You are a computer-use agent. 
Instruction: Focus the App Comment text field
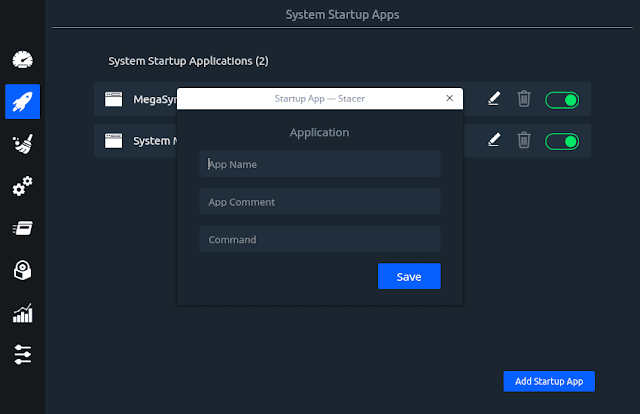(320, 202)
